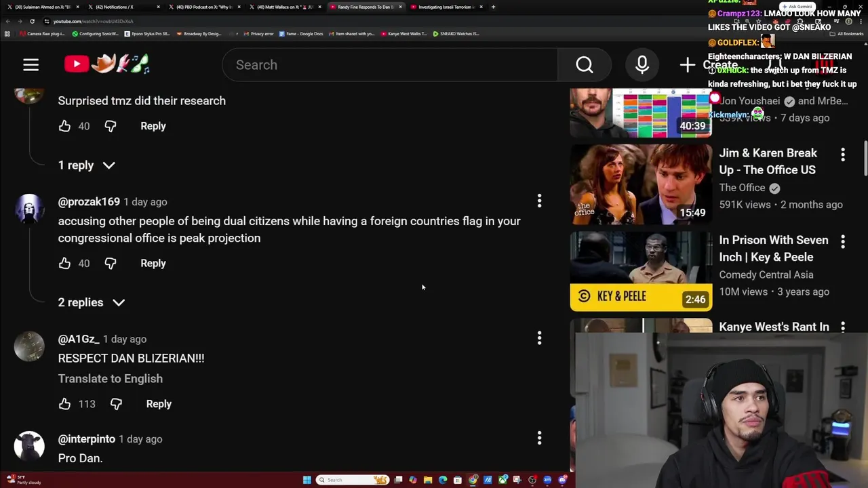868x488 pixels.
Task: Click the YouTube search input field
Action: coord(390,65)
